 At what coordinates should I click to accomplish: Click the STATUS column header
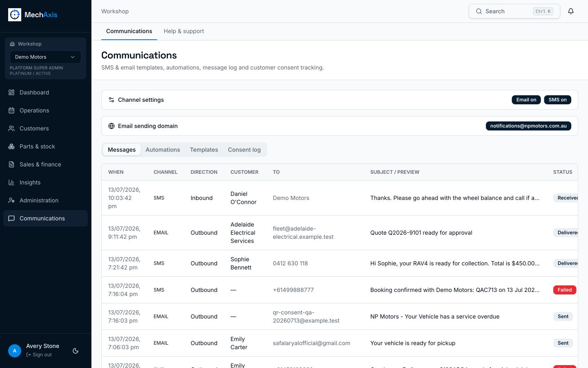click(x=563, y=172)
